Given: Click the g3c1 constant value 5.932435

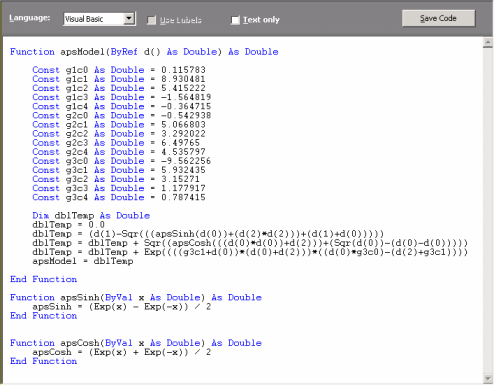Looking at the screenshot, I should [x=183, y=170].
